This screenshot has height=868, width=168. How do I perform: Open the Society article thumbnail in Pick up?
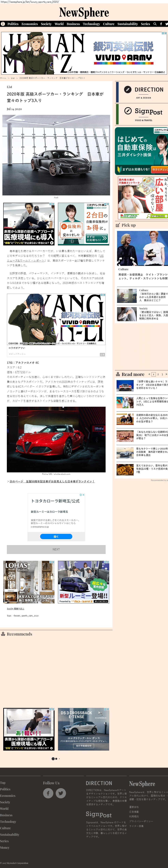(126, 314)
